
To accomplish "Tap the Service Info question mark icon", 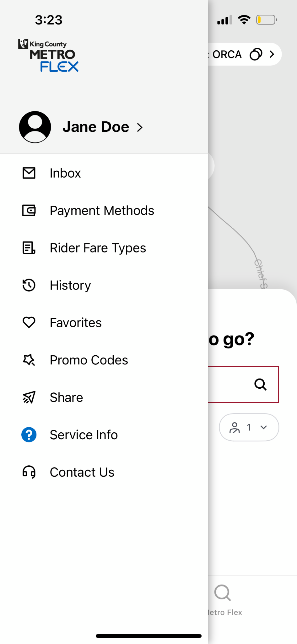I will (x=29, y=435).
